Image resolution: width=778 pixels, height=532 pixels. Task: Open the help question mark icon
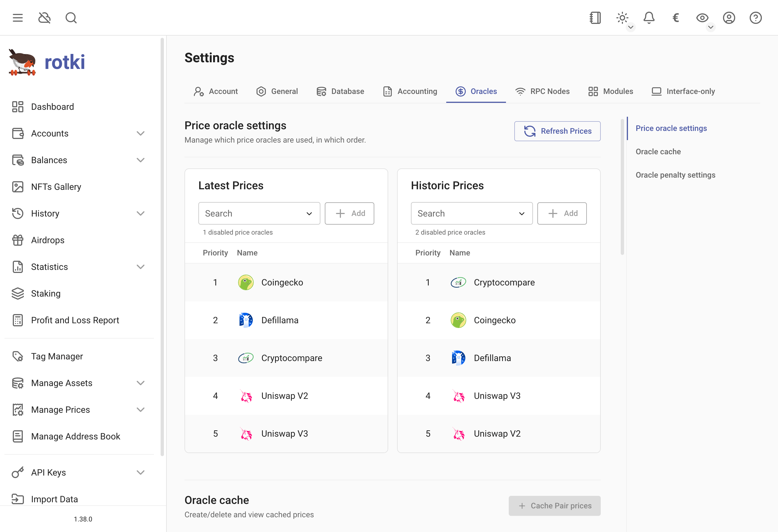coord(755,18)
